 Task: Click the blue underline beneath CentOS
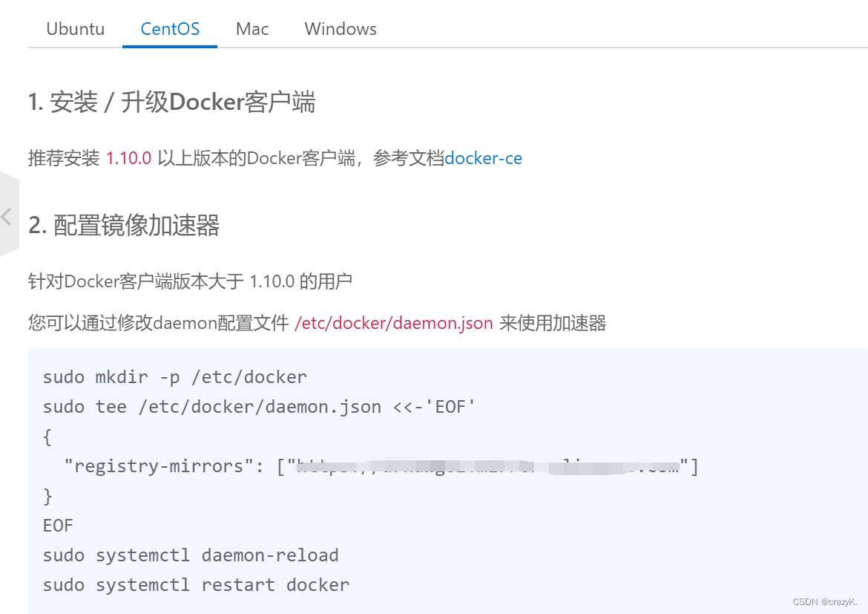coord(169,48)
